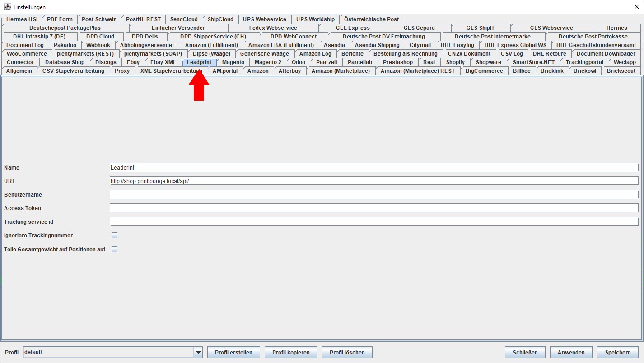Image resolution: width=644 pixels, height=363 pixels.
Task: Open the DPD WebConnect tab
Action: tap(294, 37)
